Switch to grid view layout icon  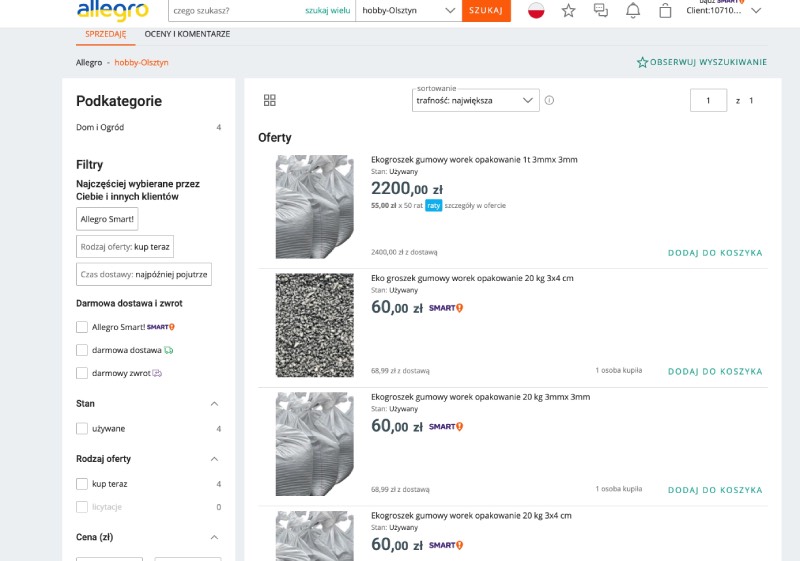point(270,100)
